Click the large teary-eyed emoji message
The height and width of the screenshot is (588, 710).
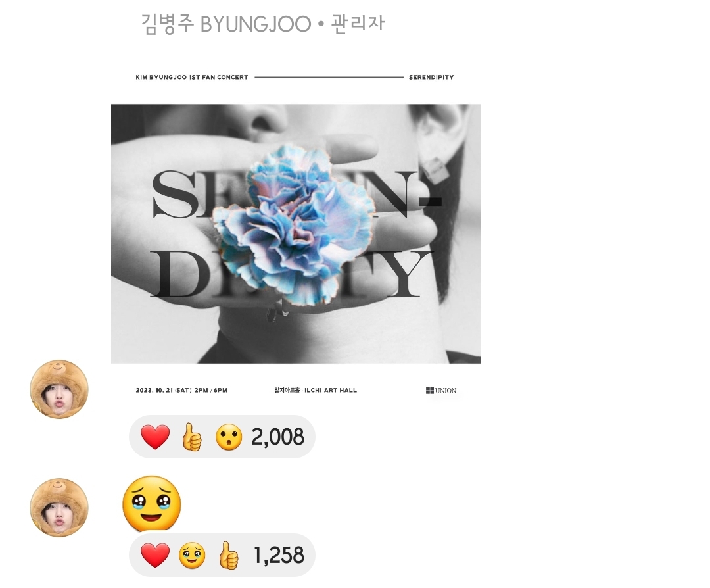point(152,503)
